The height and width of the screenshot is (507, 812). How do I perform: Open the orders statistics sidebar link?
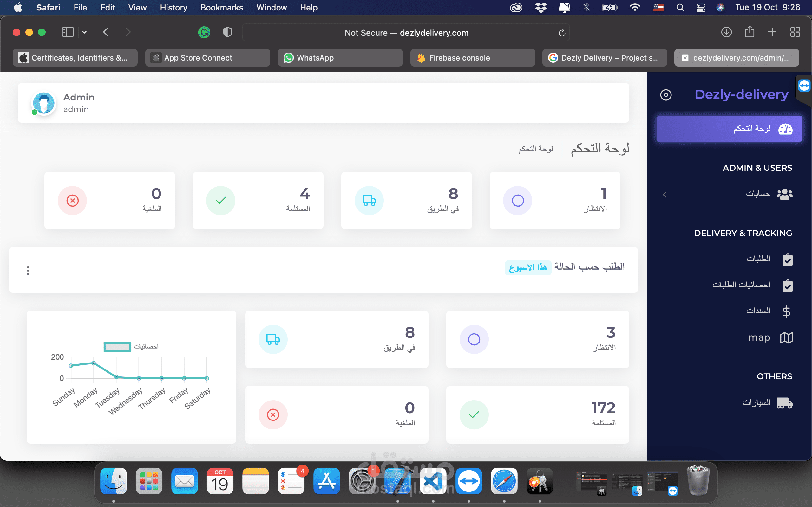click(x=741, y=285)
